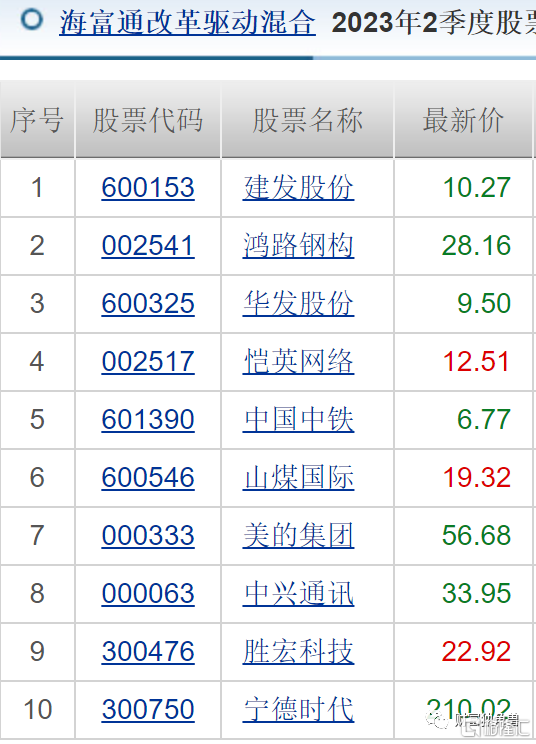The height and width of the screenshot is (744, 536).
Task: Open stock code 600325 link
Action: pos(148,304)
